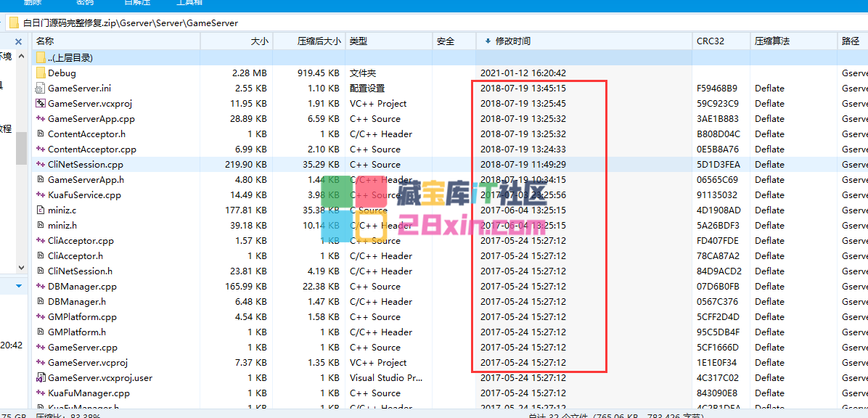The image size is (868, 418).
Task: Click the GameServer.vcxproj.user Visual Studio icon
Action: (41, 377)
